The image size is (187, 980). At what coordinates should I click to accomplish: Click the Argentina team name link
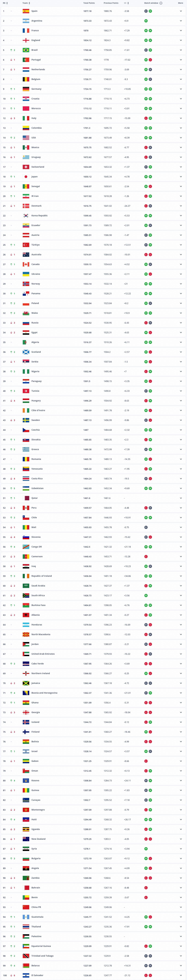tap(37, 21)
